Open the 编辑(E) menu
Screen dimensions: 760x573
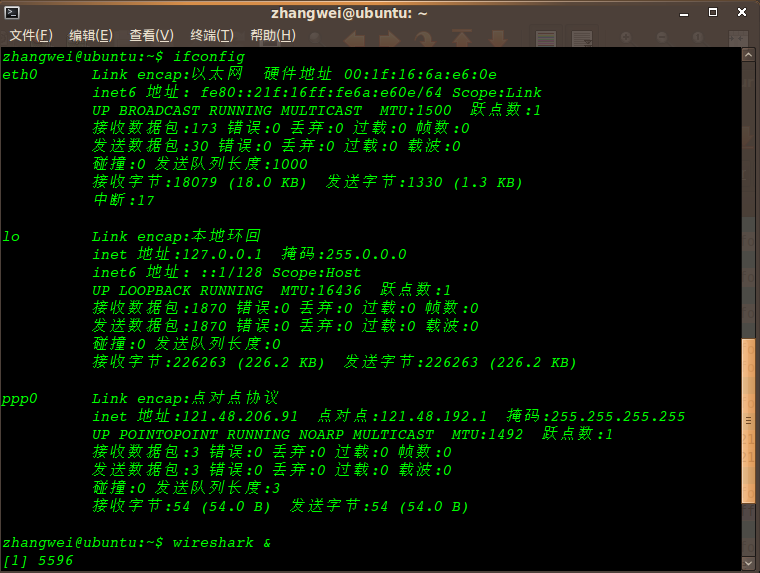pos(91,35)
